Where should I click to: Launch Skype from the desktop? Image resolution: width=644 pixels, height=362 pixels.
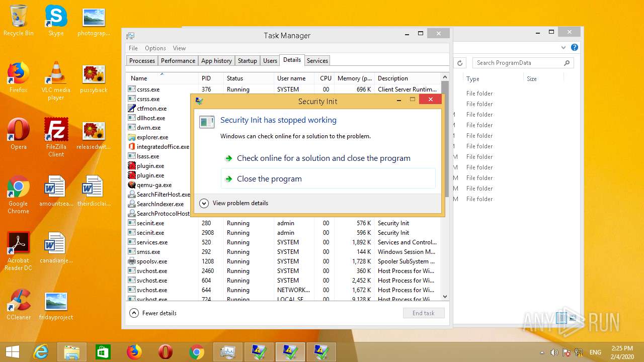pyautogui.click(x=56, y=21)
